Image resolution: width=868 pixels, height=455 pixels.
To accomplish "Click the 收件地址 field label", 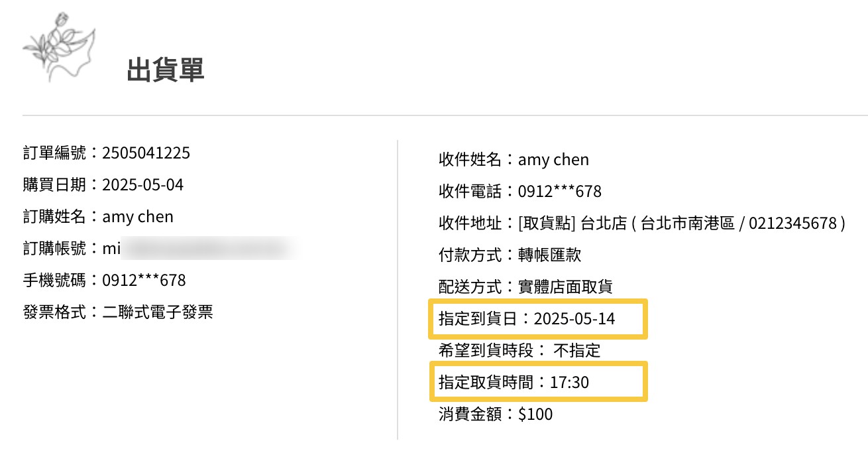I will [x=470, y=224].
